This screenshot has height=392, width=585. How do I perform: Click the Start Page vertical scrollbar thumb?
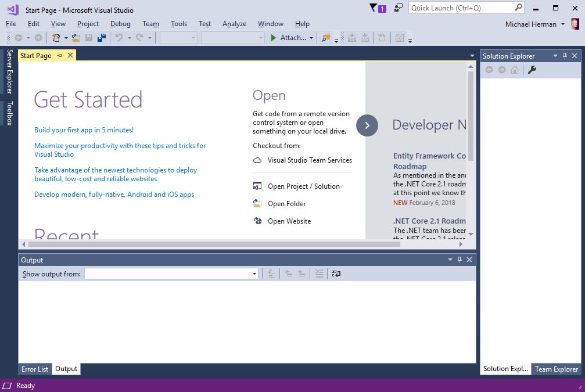(x=471, y=116)
